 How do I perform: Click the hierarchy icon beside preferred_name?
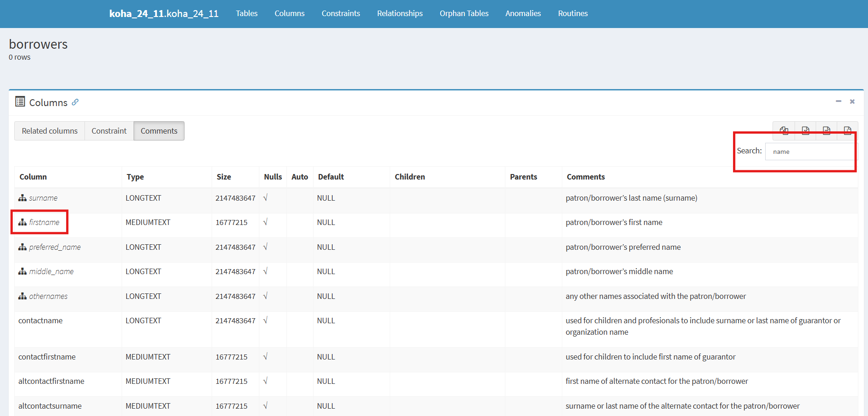[x=22, y=247]
